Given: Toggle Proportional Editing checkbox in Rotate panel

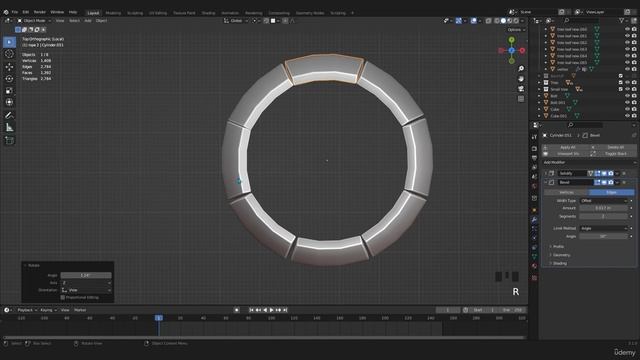Looking at the screenshot, I should 63,298.
